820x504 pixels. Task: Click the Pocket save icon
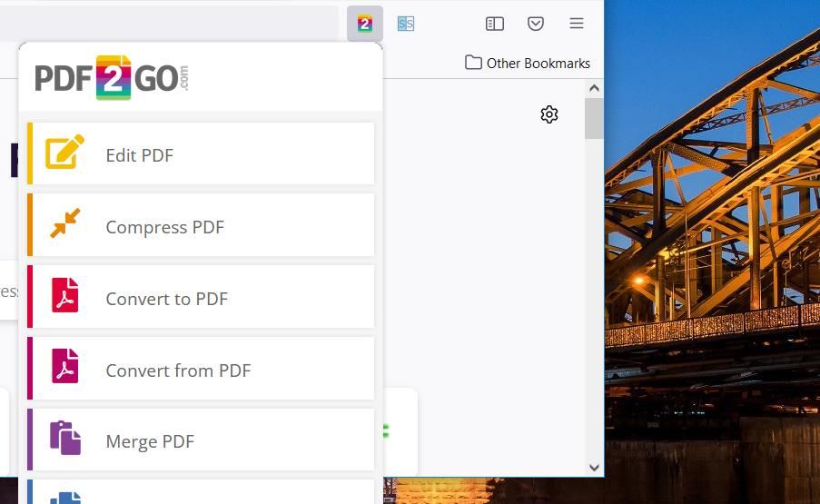(x=536, y=24)
